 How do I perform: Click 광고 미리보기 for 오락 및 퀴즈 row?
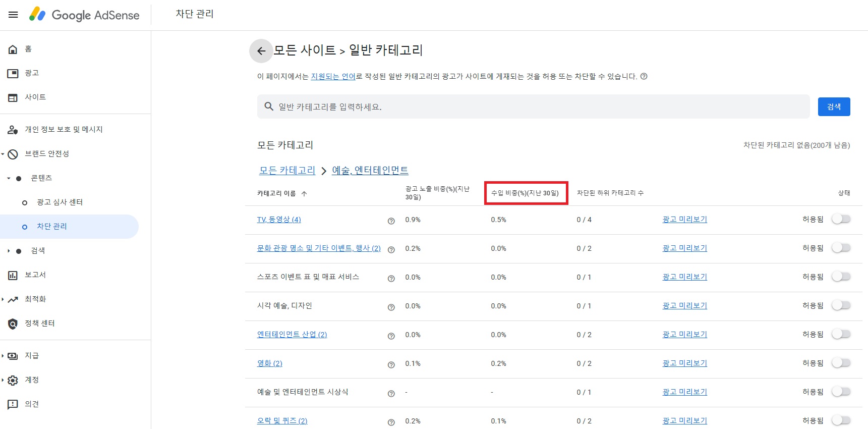tap(685, 421)
